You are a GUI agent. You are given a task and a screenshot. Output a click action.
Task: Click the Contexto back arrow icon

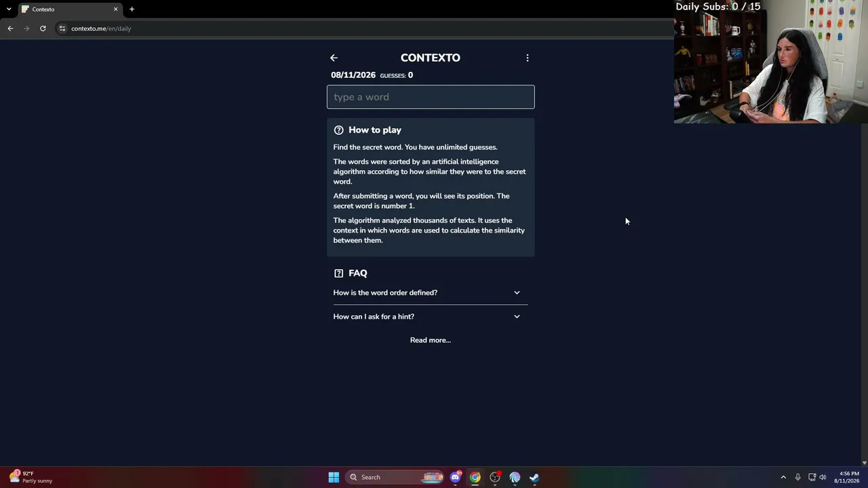(334, 58)
